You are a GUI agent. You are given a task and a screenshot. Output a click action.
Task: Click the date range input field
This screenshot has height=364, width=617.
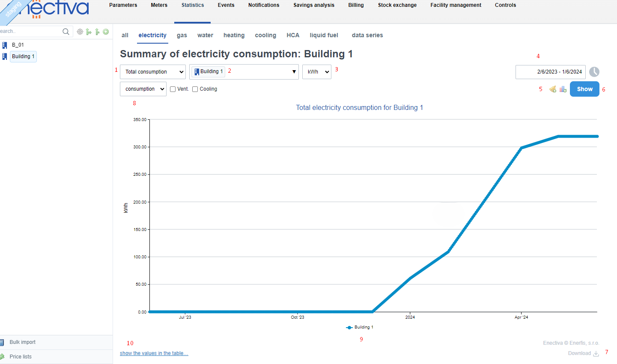click(x=550, y=72)
